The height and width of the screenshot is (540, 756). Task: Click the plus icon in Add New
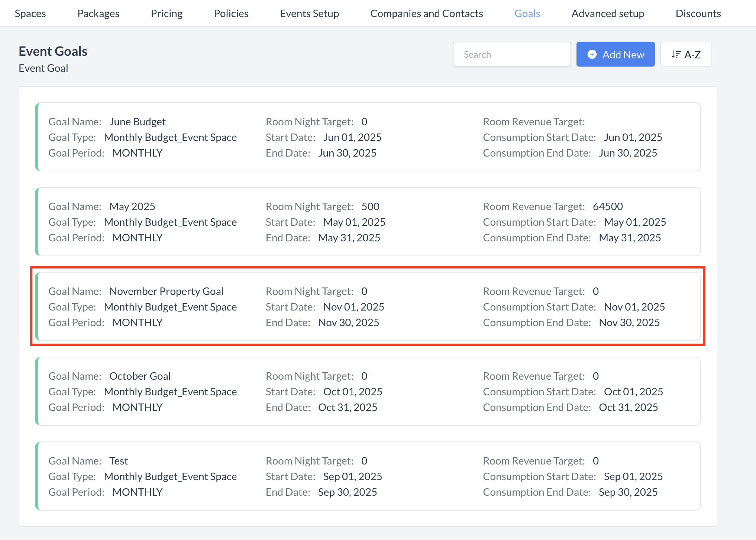point(592,54)
